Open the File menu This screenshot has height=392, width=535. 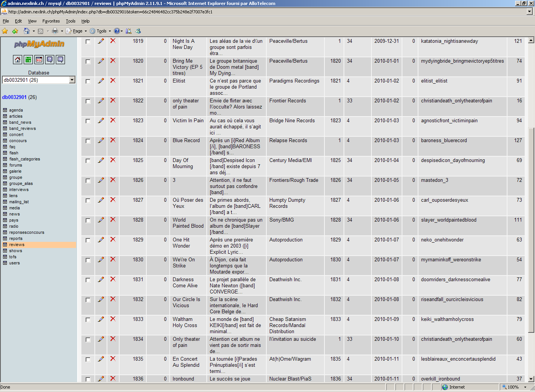(x=6, y=21)
